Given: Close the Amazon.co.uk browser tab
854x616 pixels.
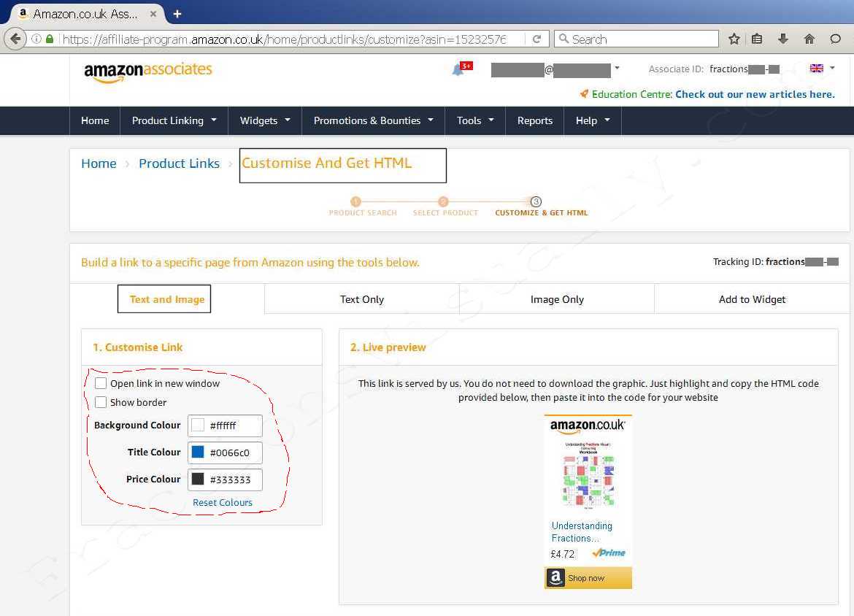Looking at the screenshot, I should (x=153, y=14).
